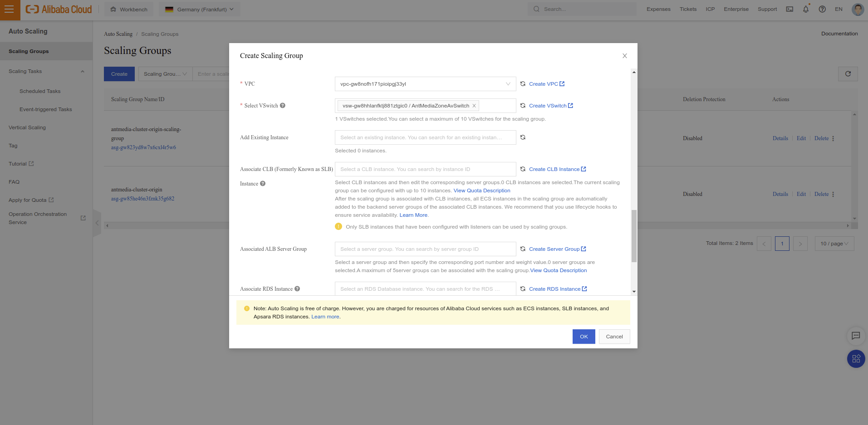Open the Create CLB Instance link
This screenshot has height=425, width=868.
[557, 169]
